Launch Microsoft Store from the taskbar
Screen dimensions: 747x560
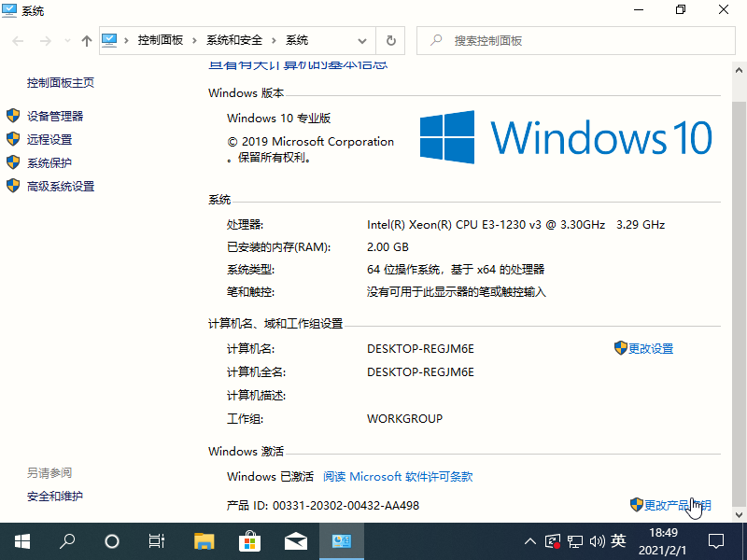(250, 541)
